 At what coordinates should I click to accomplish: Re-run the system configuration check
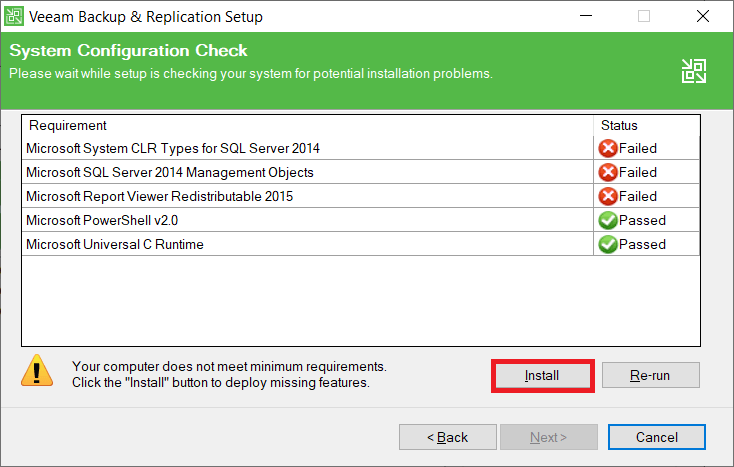click(x=650, y=375)
